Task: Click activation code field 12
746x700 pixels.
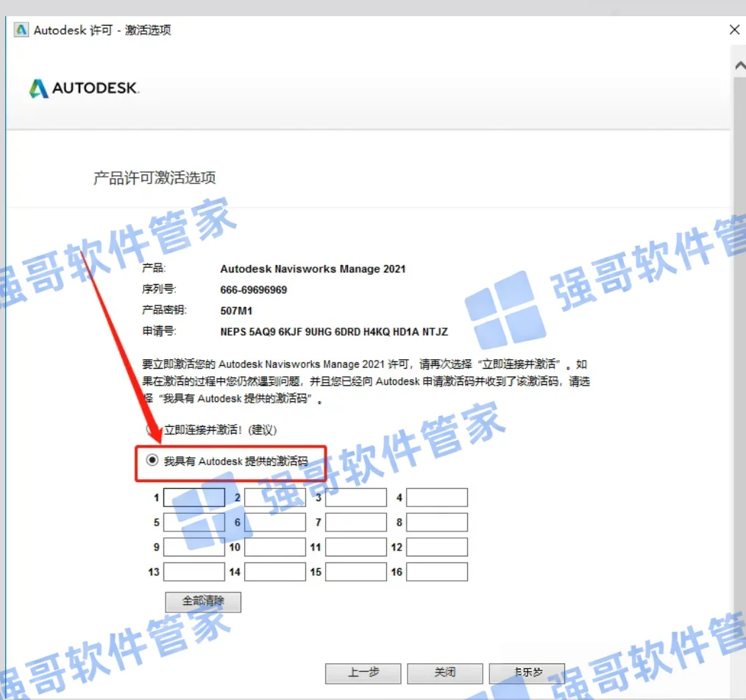Action: click(x=437, y=547)
